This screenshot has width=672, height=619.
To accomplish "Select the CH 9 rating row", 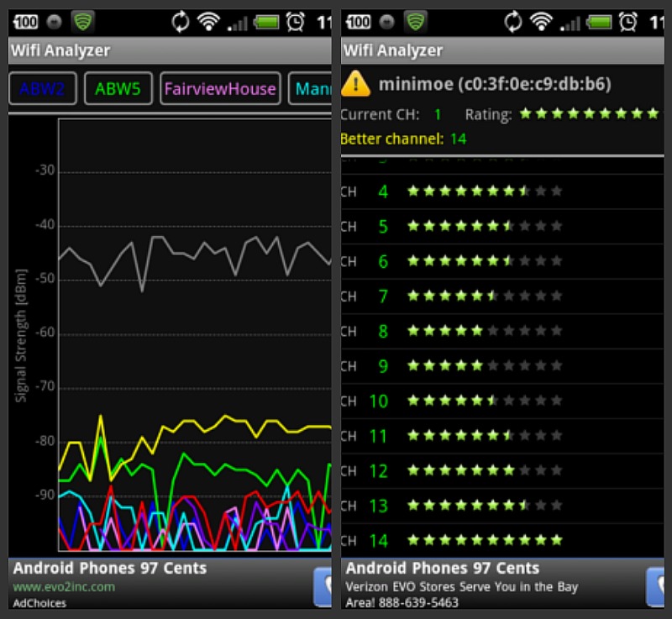I will tap(502, 366).
